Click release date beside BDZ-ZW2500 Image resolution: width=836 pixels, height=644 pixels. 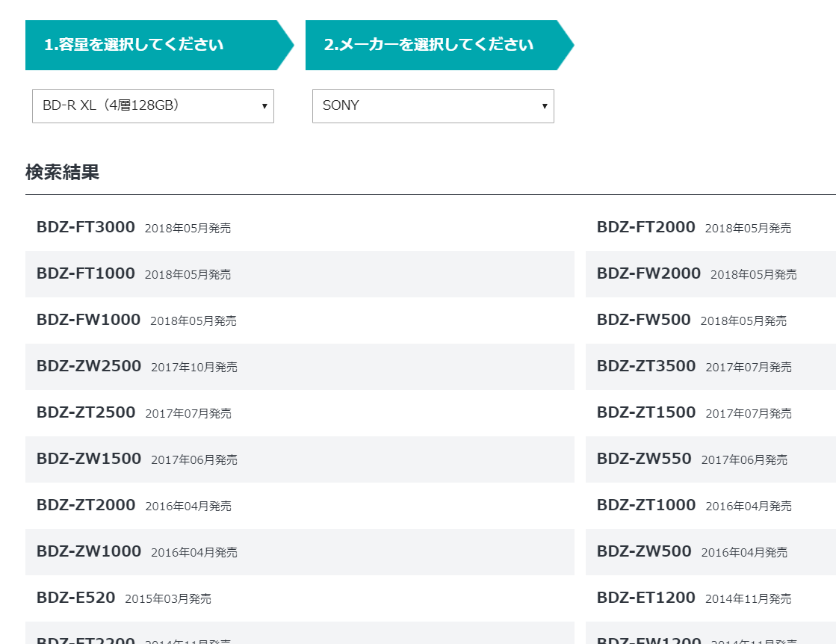(x=194, y=368)
